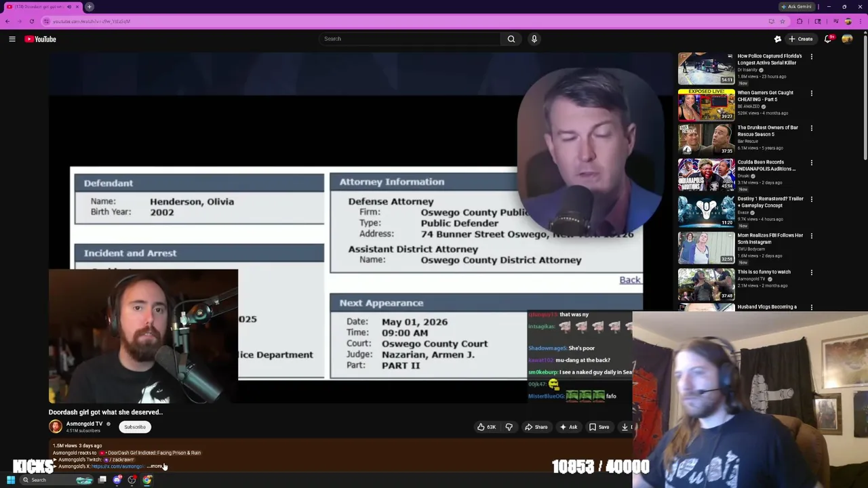Go back with browser back arrow
Screen dimensions: 868x488
coord(7,21)
